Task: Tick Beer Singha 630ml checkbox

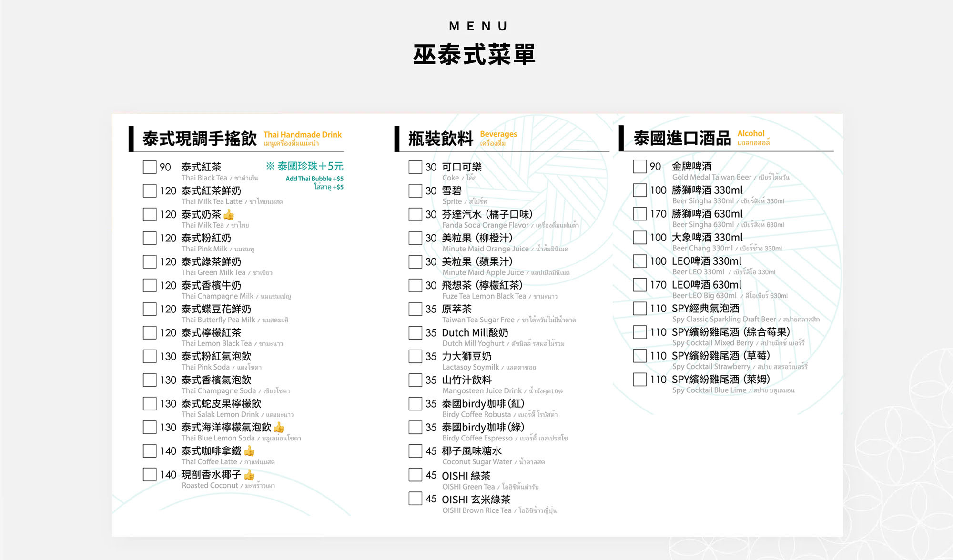Action: [x=639, y=214]
